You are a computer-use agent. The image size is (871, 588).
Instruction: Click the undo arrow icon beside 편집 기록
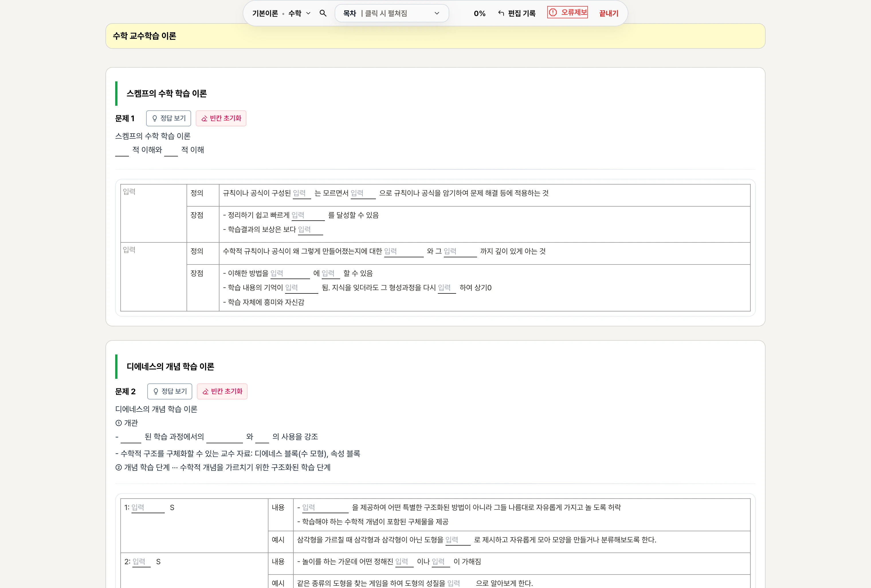coord(501,13)
